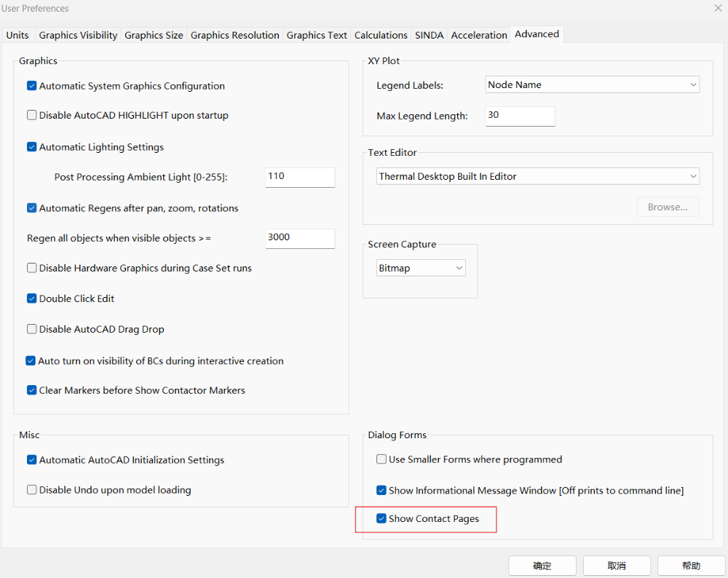Uncheck Show Contact Pages
This screenshot has width=728, height=578.
[x=381, y=519]
